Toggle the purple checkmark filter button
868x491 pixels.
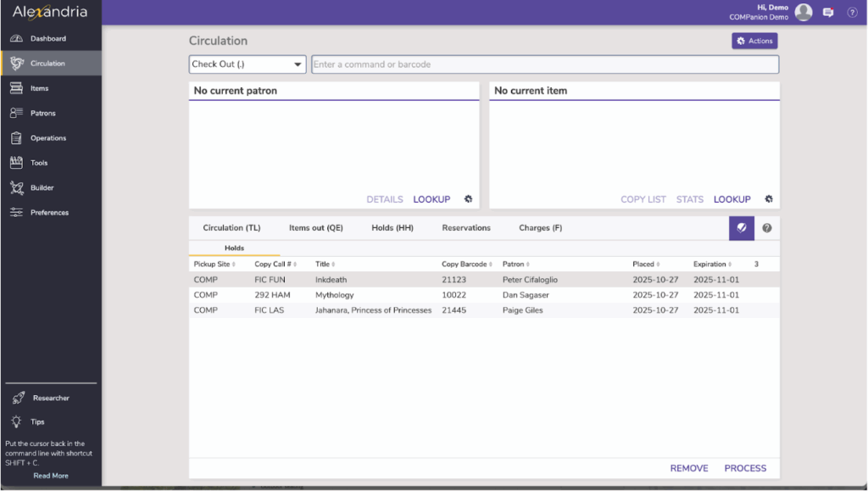coord(742,228)
